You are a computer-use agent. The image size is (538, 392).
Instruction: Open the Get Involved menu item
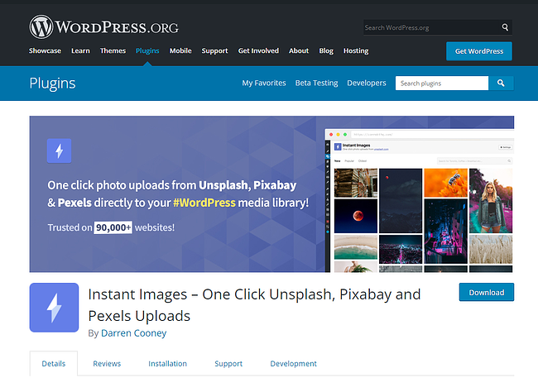click(258, 50)
